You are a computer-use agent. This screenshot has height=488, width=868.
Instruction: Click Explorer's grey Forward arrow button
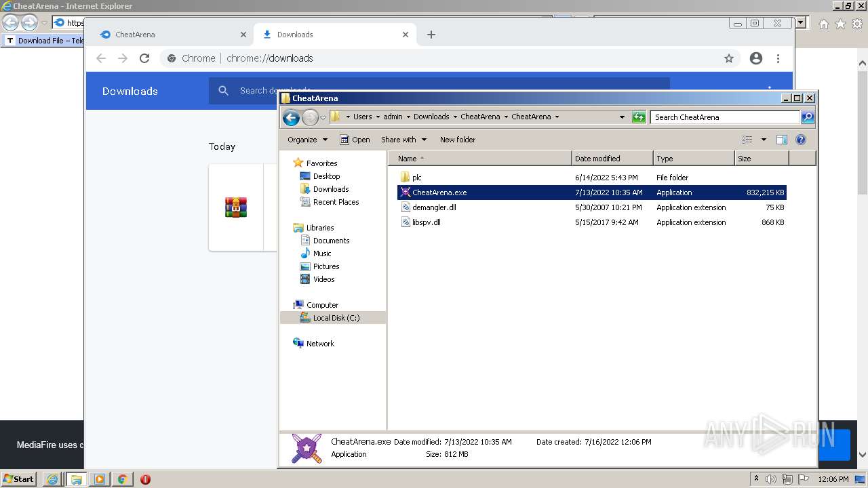(x=310, y=117)
